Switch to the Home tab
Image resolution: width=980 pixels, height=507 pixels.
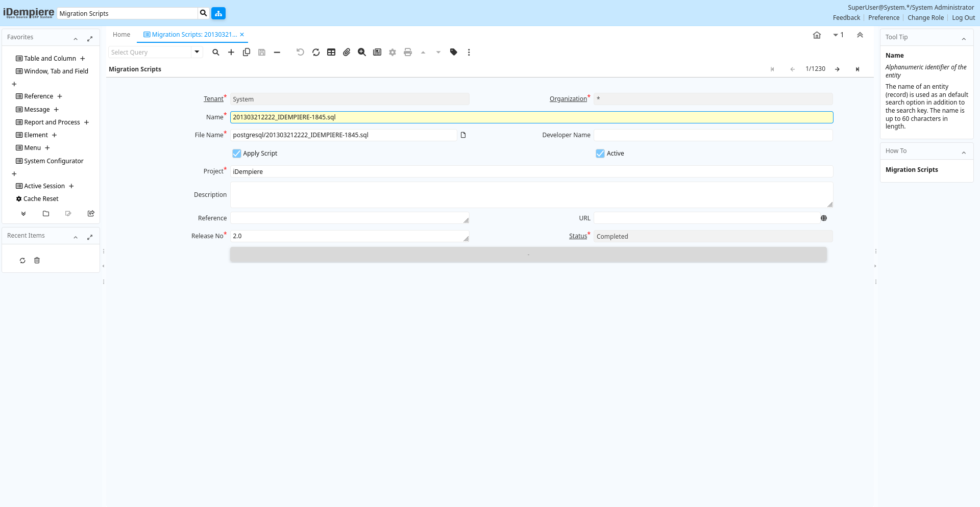coord(121,35)
